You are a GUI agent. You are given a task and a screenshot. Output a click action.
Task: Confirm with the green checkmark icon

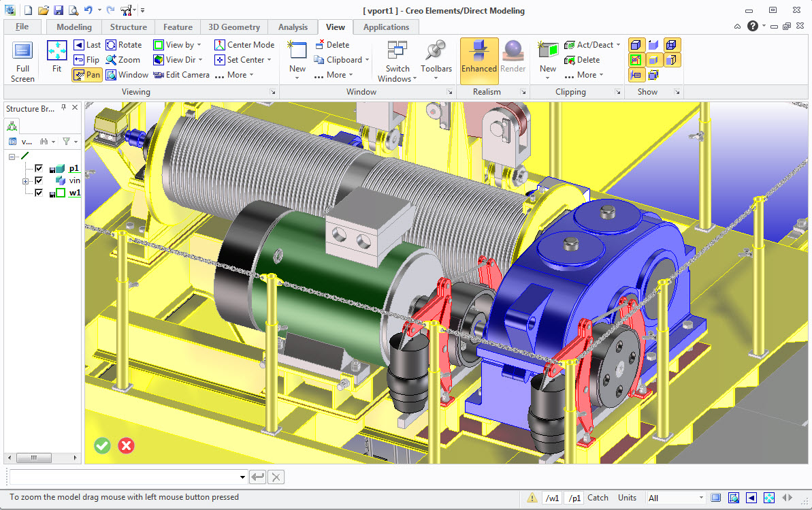[x=102, y=445]
